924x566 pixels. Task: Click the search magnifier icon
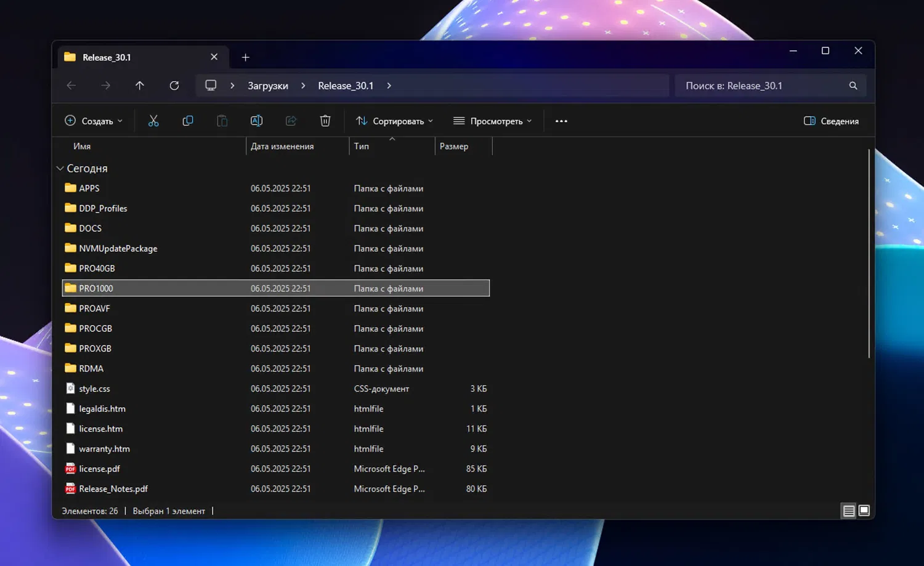click(x=853, y=86)
